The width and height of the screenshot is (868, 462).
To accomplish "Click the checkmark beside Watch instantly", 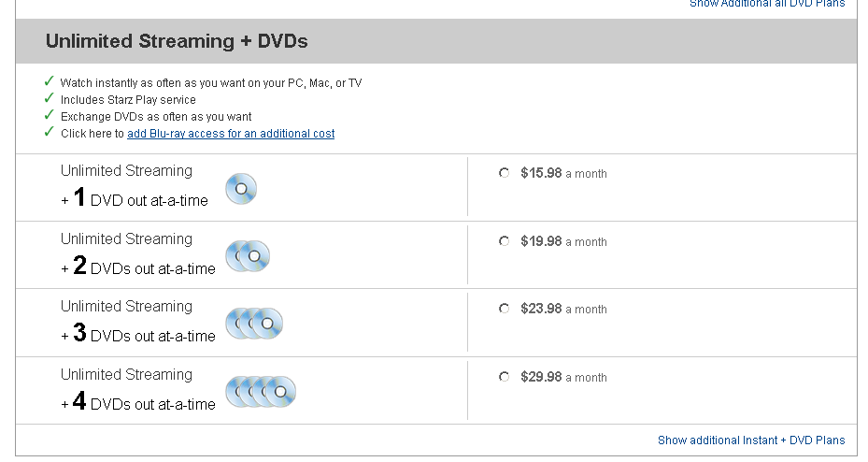I will [50, 81].
